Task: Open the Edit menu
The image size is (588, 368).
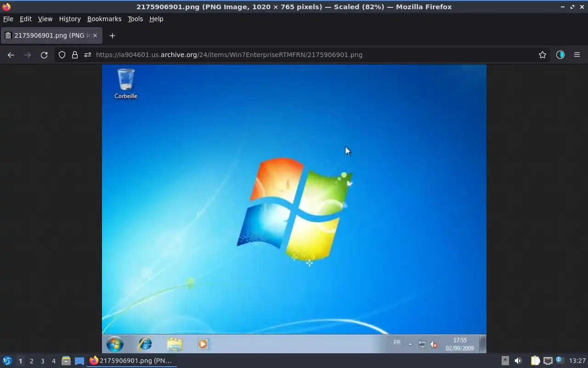Action: coord(26,19)
